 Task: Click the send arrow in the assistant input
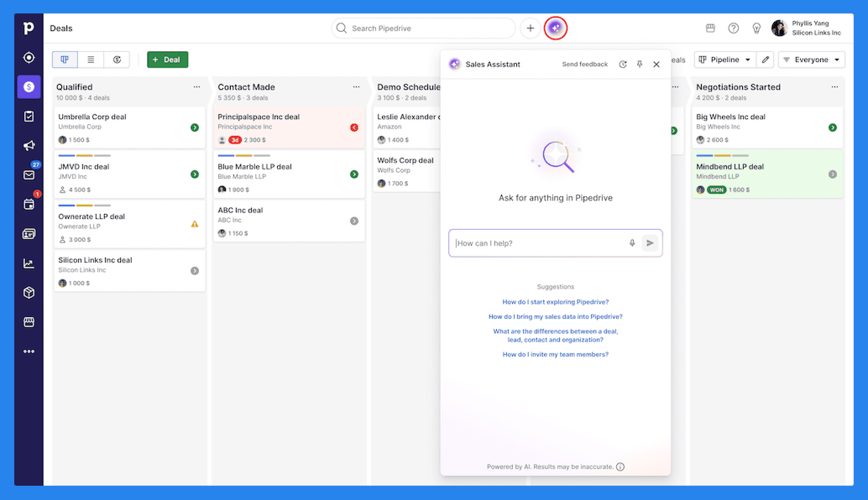650,243
